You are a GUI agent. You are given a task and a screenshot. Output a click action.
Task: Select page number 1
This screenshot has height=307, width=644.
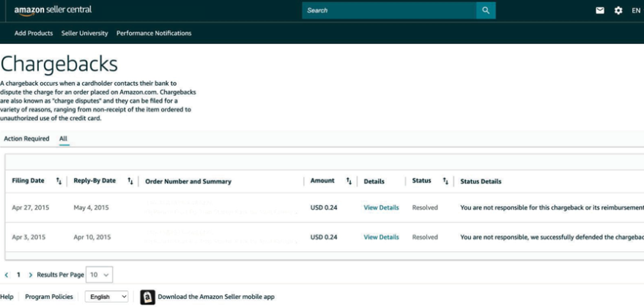18,275
